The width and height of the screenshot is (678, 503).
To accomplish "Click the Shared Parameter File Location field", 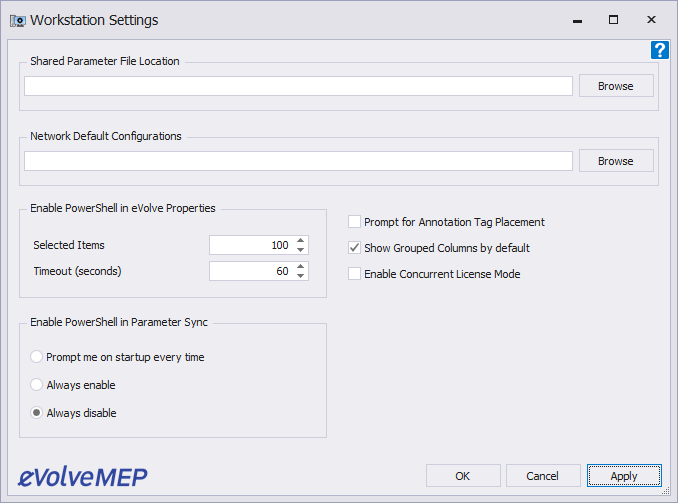I will click(x=298, y=86).
